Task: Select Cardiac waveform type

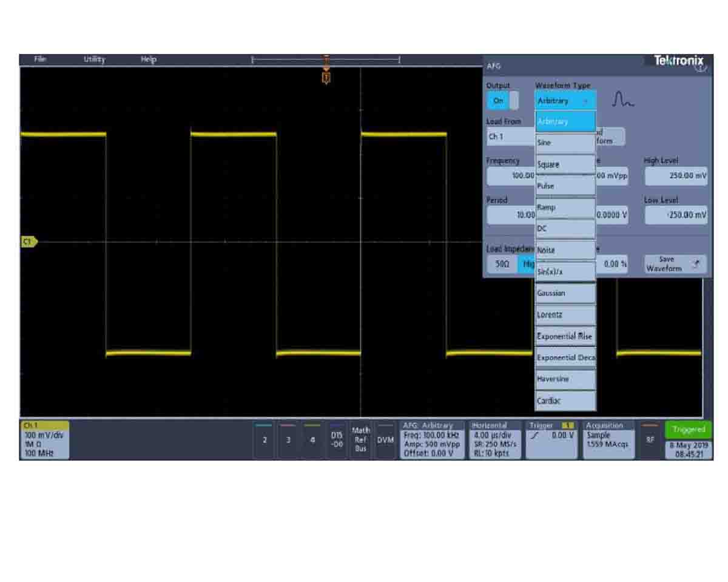Action: pyautogui.click(x=564, y=400)
